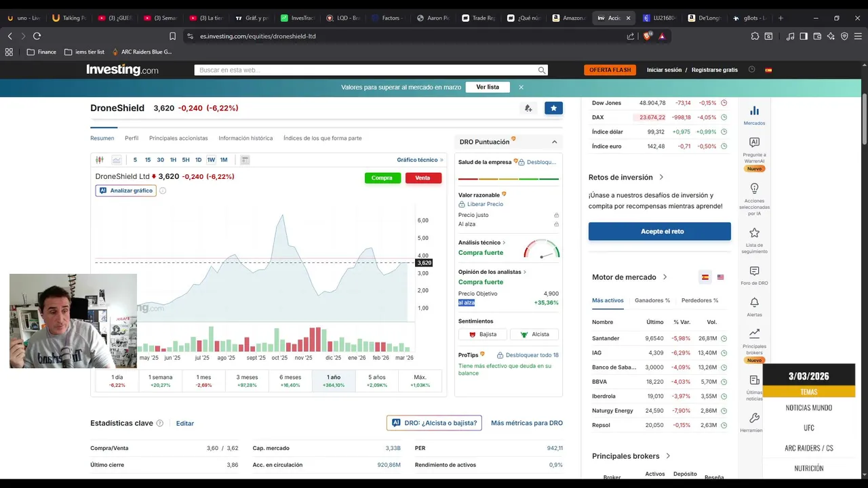The image size is (868, 488).
Task: Create a price alert with the bell-plus icon
Action: click(528, 108)
